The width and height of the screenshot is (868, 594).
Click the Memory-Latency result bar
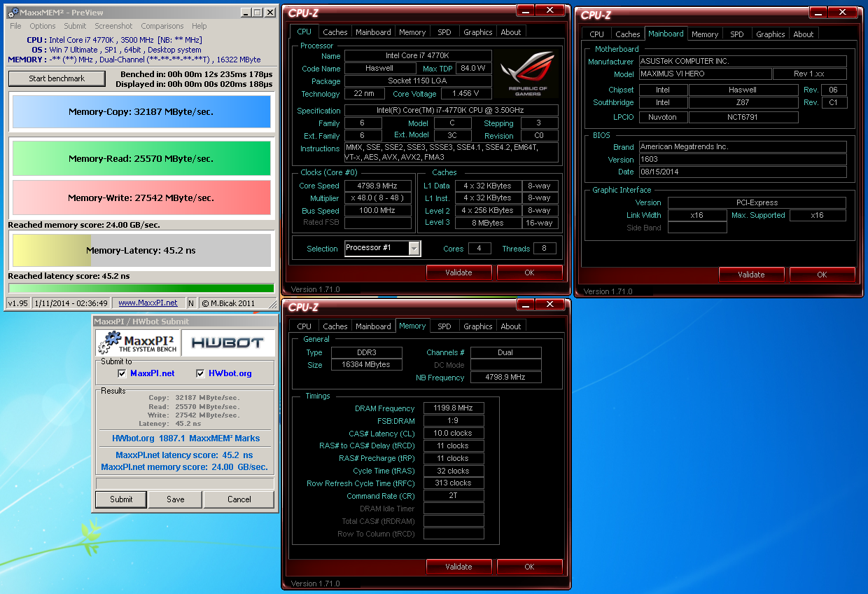pyautogui.click(x=141, y=250)
